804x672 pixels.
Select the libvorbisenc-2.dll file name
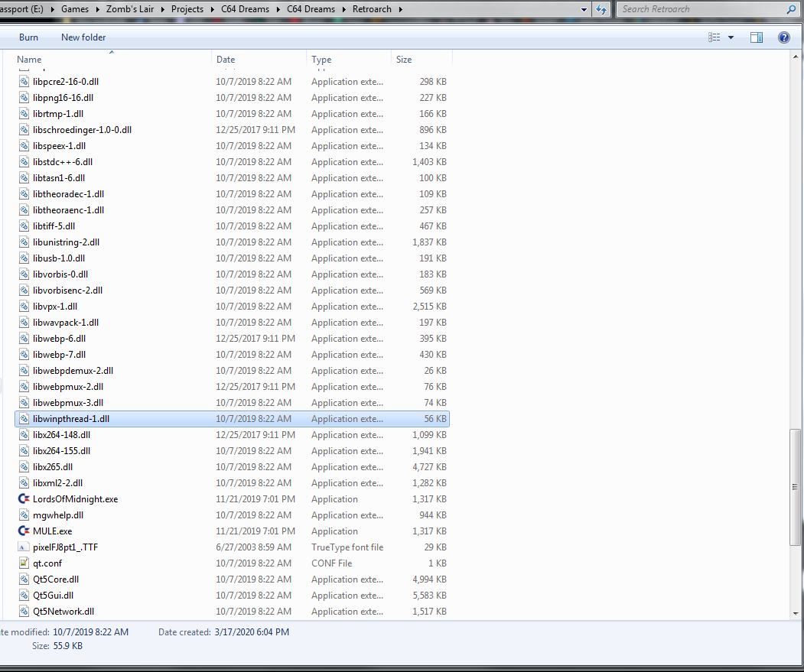(67, 290)
